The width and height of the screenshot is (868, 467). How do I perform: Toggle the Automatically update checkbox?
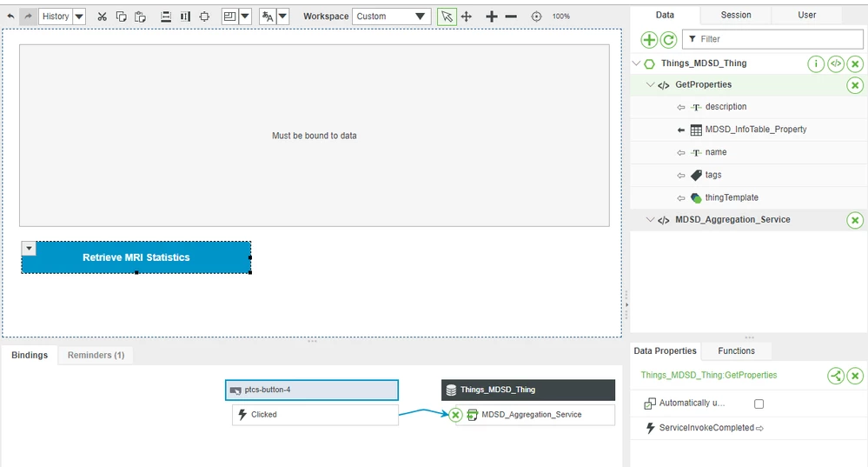(x=759, y=404)
